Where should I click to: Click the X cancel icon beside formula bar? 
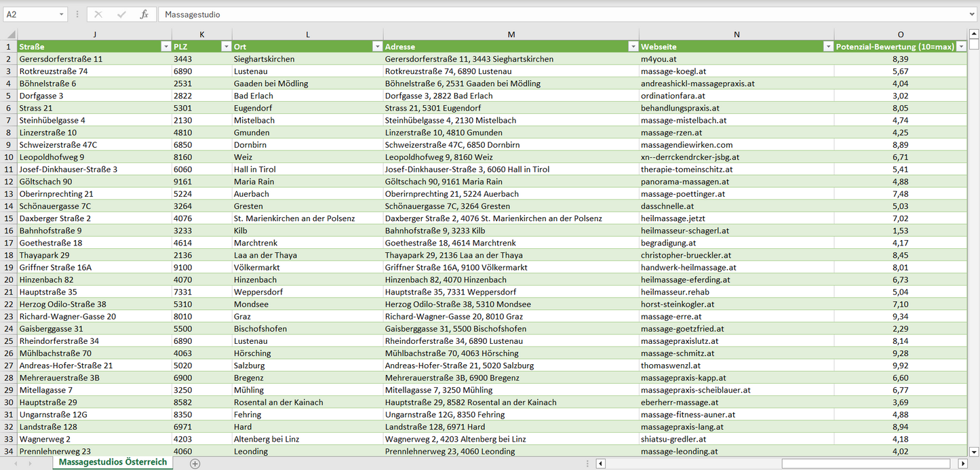click(x=98, y=14)
